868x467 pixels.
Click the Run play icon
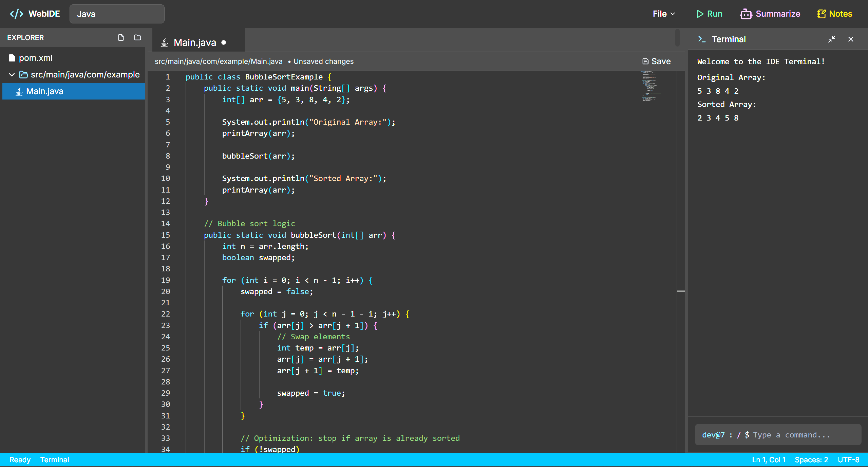700,14
